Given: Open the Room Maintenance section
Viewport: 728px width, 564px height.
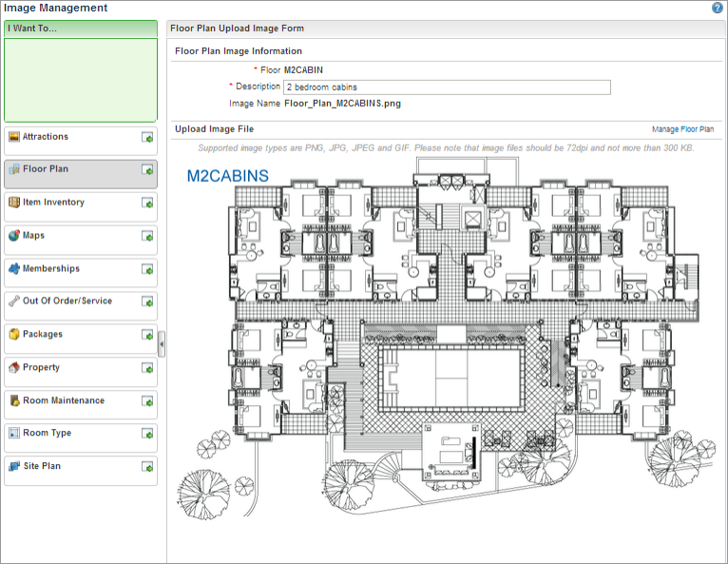Looking at the screenshot, I should point(81,404).
